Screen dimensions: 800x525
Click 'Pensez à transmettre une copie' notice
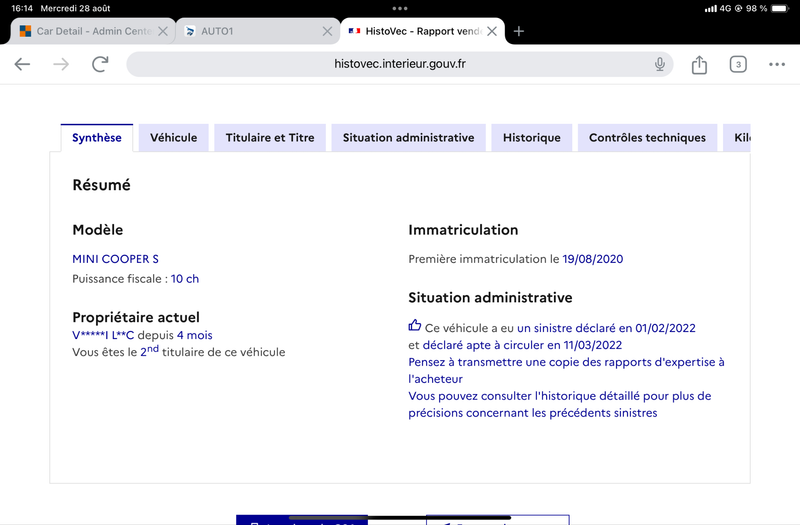566,370
